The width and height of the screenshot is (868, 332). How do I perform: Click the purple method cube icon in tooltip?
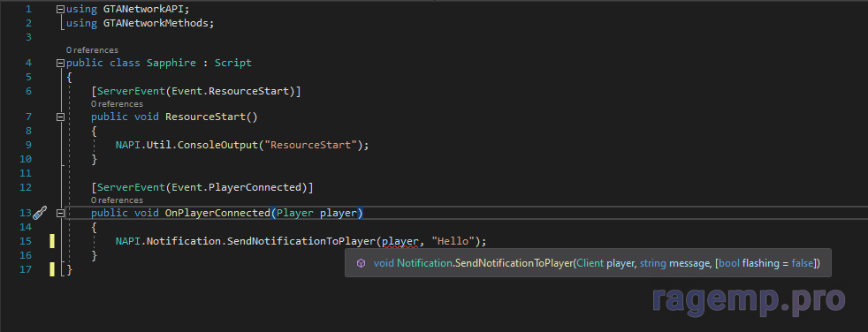pos(361,263)
